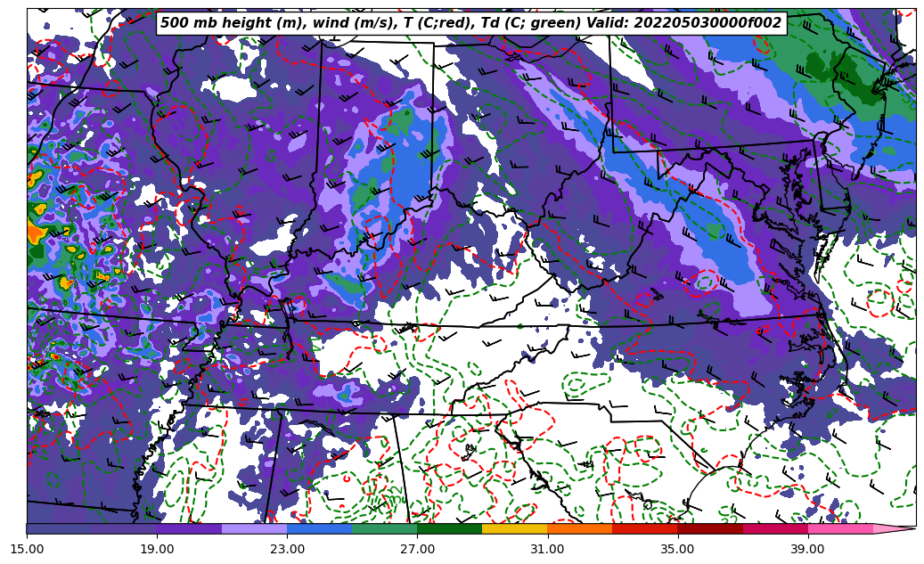Pick the dark green colorbar segment
Viewport: 924px width, 564px height.
(449, 528)
